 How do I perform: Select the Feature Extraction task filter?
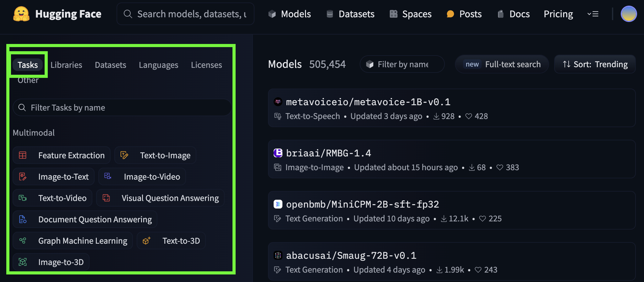(x=62, y=155)
